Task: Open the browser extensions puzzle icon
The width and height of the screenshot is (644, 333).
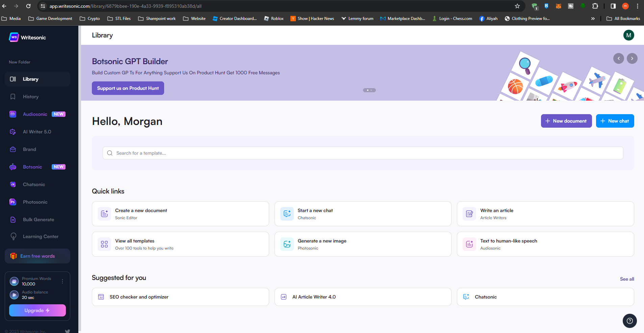Action: point(595,6)
